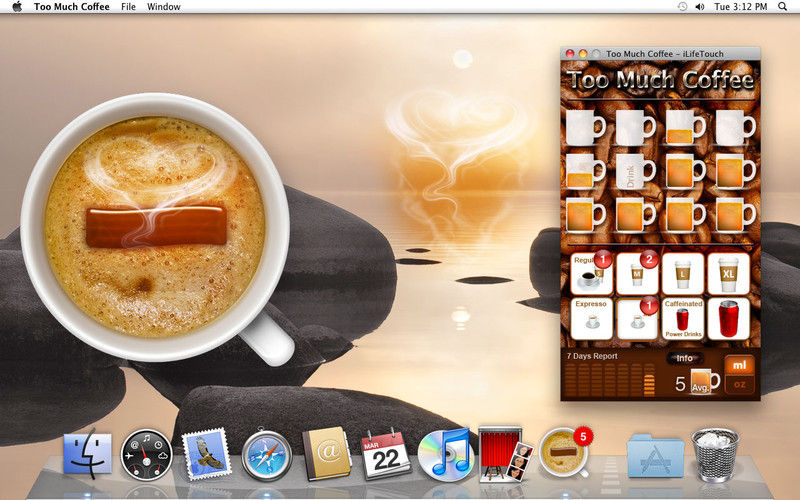
Task: Click the partly filled mug in middle row
Action: pyautogui.click(x=585, y=171)
